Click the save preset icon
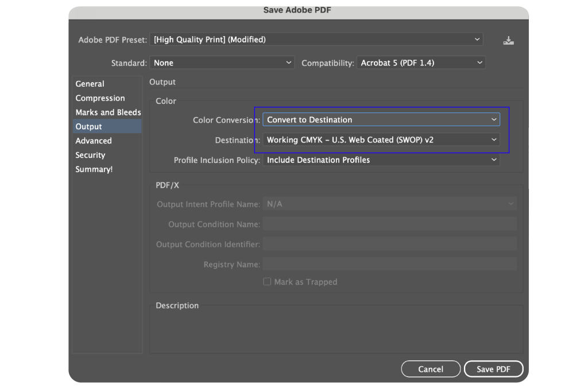This screenshot has width=588, height=389. pos(508,40)
